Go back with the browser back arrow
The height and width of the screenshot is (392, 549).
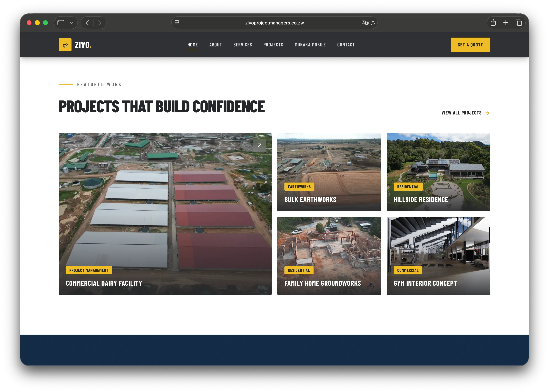point(87,23)
